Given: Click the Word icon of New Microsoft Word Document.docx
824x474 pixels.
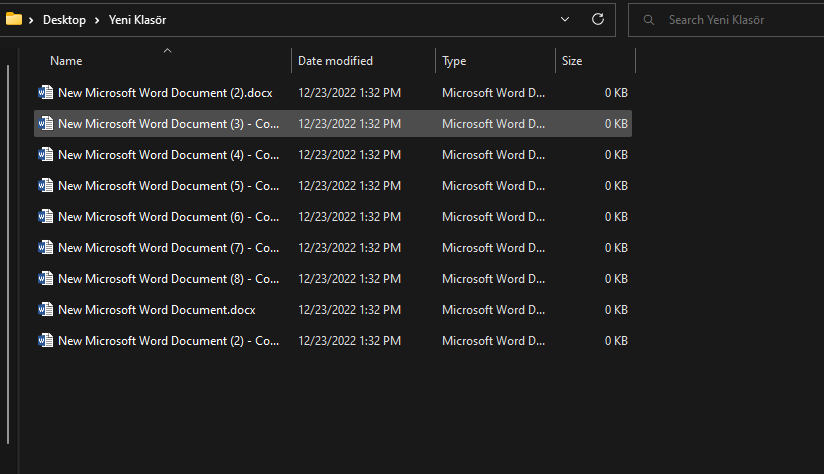Looking at the screenshot, I should [46, 310].
